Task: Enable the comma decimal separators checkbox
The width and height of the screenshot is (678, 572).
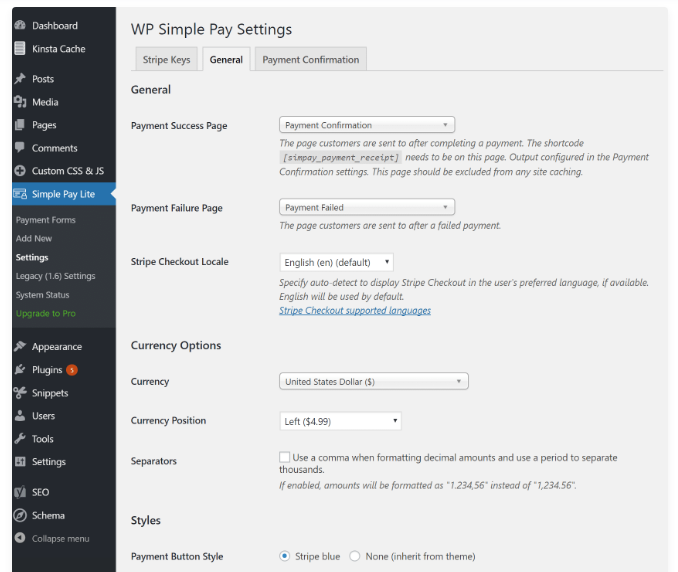Action: (x=284, y=457)
